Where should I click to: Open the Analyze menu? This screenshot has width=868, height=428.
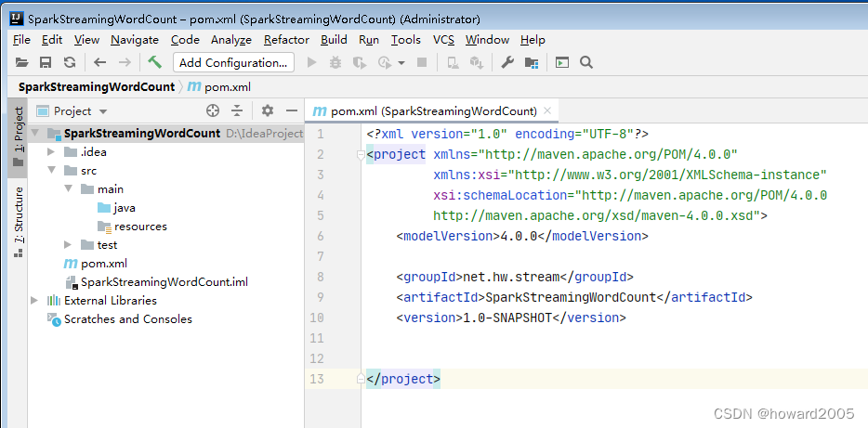[x=231, y=40]
